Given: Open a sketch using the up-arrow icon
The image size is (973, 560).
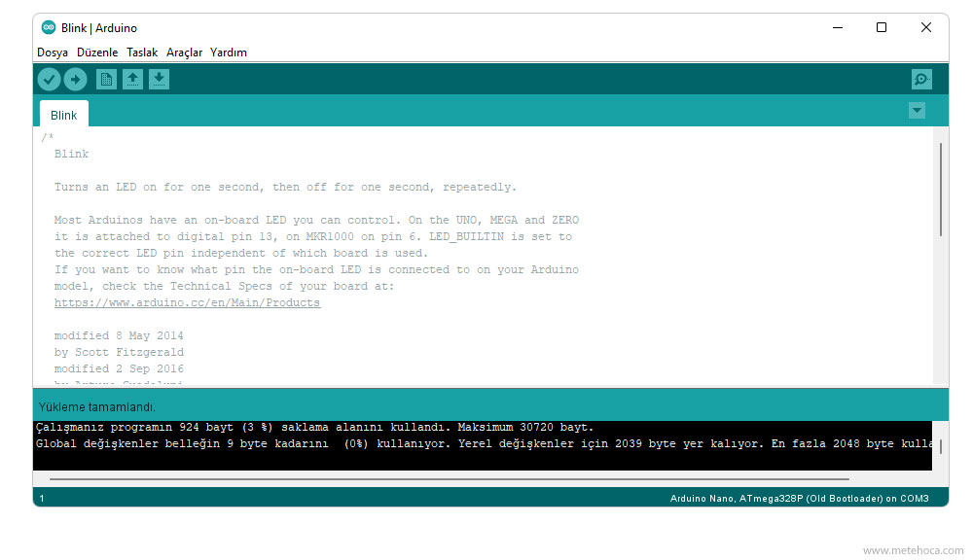Looking at the screenshot, I should coord(132,80).
